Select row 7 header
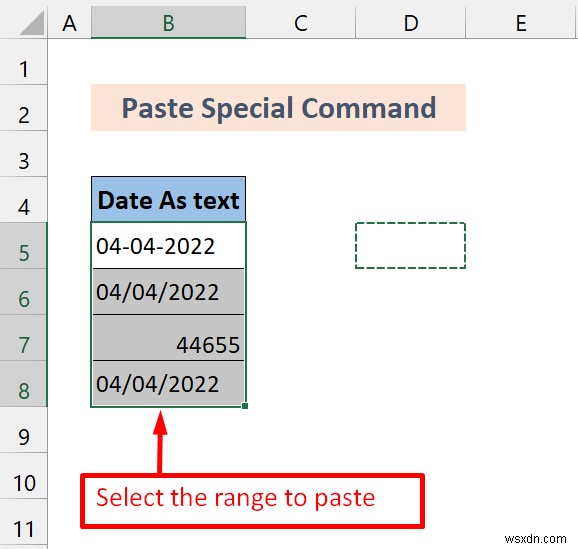Screen dimensions: 578x549 pyautogui.click(x=24, y=338)
